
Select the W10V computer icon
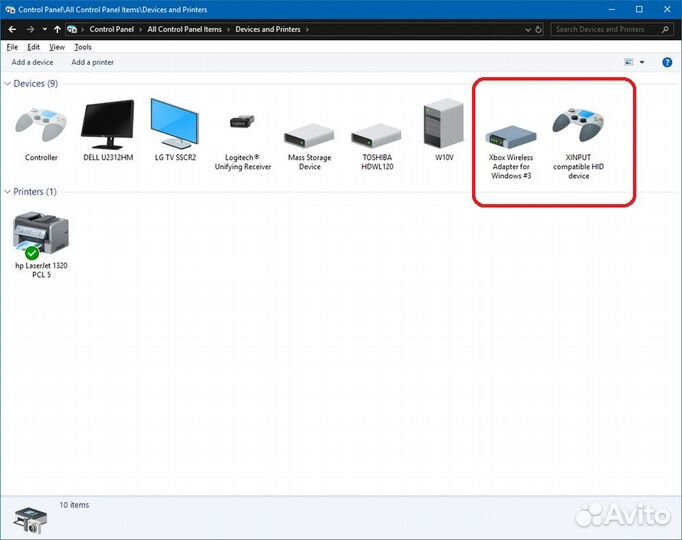click(444, 123)
